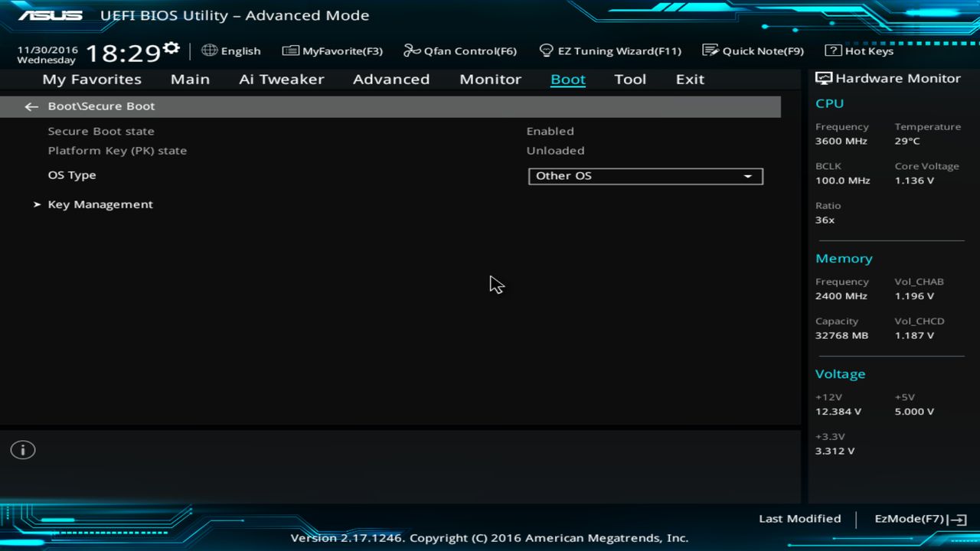Start EZ Tuning Wizard using the bulb icon

click(546, 51)
